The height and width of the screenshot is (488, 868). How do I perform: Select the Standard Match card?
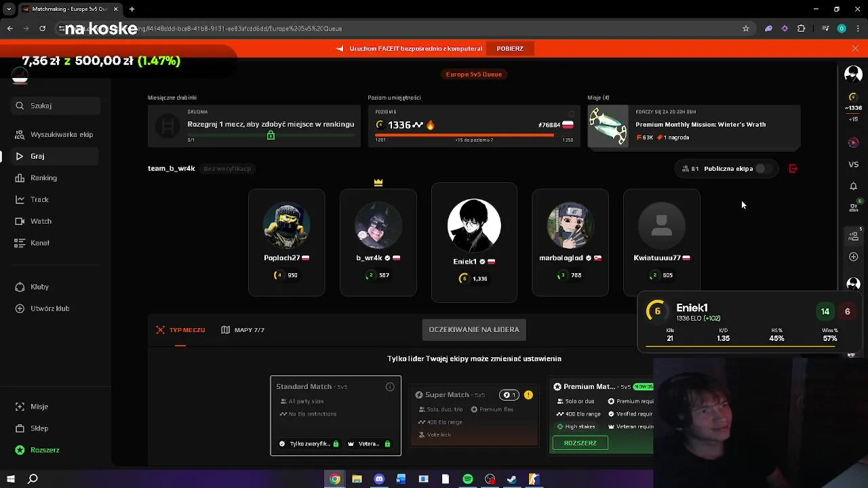click(336, 415)
